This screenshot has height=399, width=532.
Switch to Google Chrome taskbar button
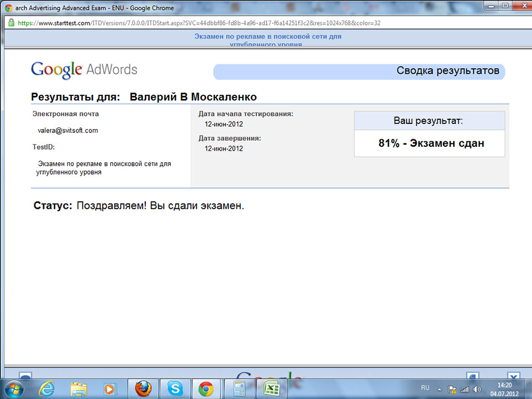point(207,389)
